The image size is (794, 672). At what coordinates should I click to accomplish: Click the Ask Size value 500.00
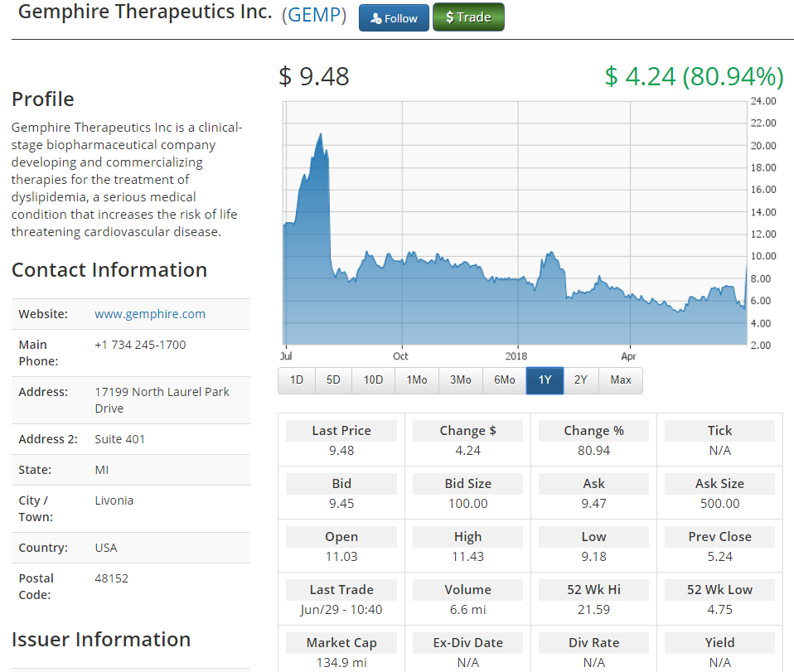pos(720,503)
